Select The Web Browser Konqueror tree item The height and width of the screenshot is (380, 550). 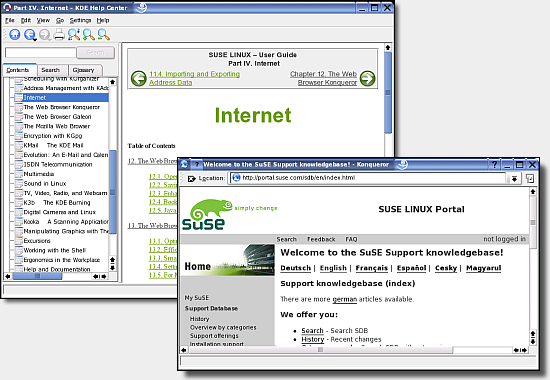click(62, 107)
